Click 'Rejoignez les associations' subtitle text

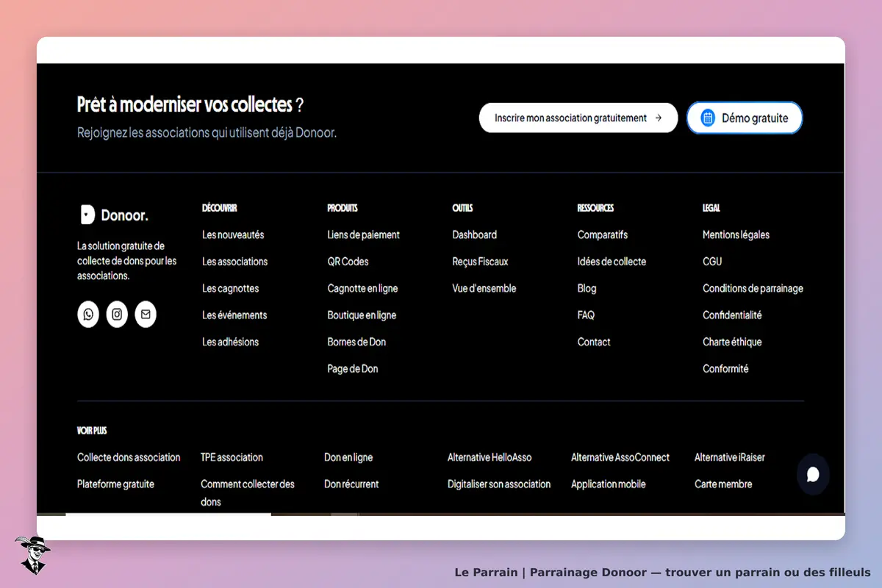(x=207, y=133)
